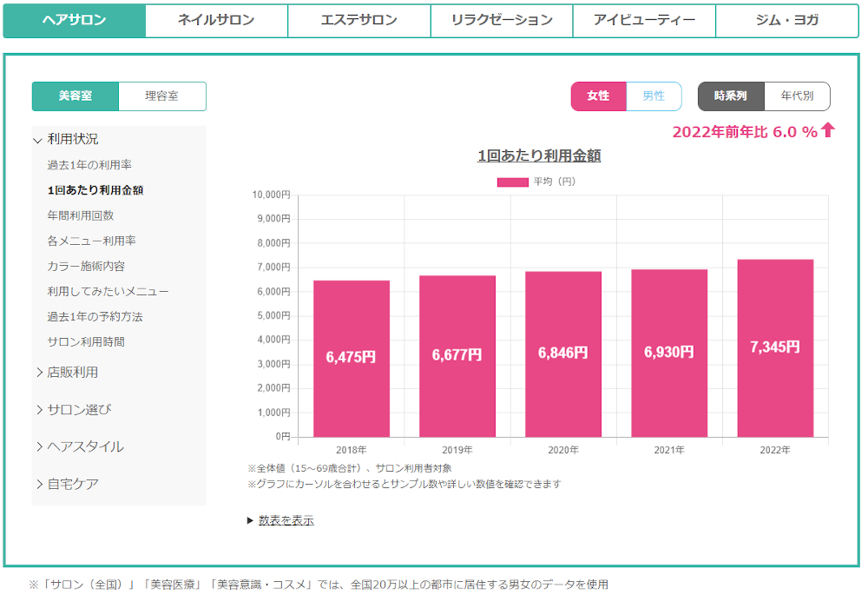Screen dimensions: 868x595
Task: Switch gender filter to 男性
Action: pos(654,96)
